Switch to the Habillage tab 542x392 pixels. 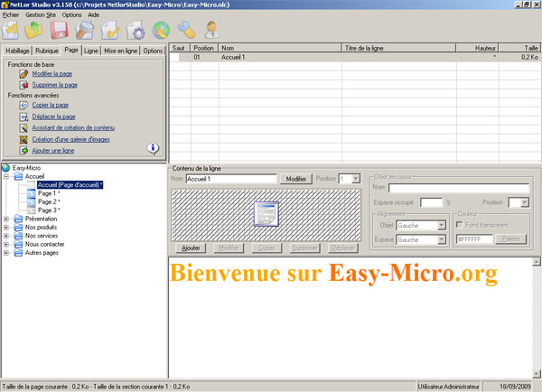click(17, 51)
